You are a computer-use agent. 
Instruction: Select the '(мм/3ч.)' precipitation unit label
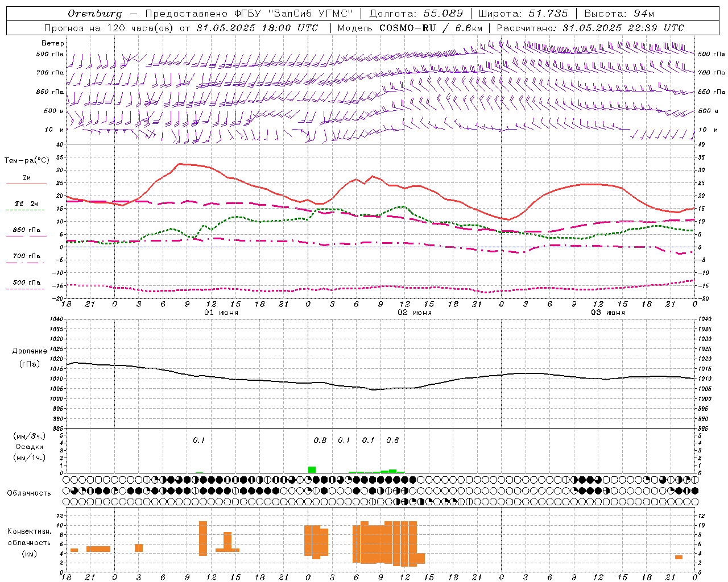pyautogui.click(x=30, y=436)
